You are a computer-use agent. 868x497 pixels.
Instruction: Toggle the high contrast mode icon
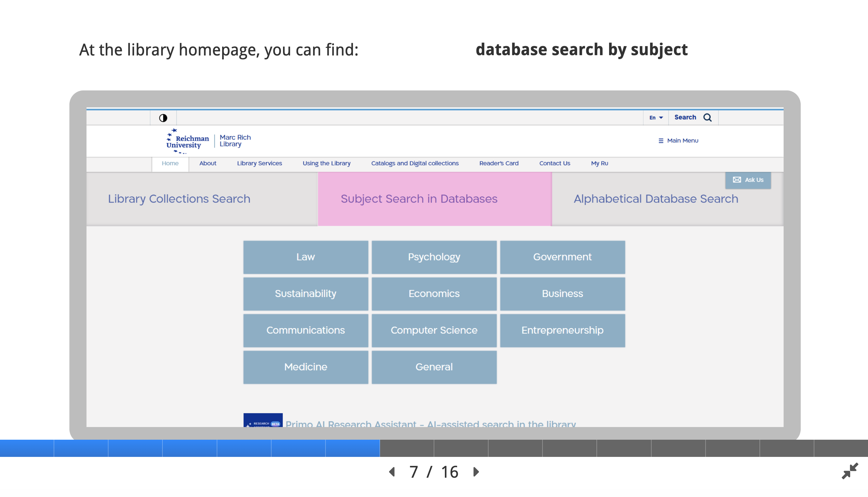pyautogui.click(x=163, y=118)
